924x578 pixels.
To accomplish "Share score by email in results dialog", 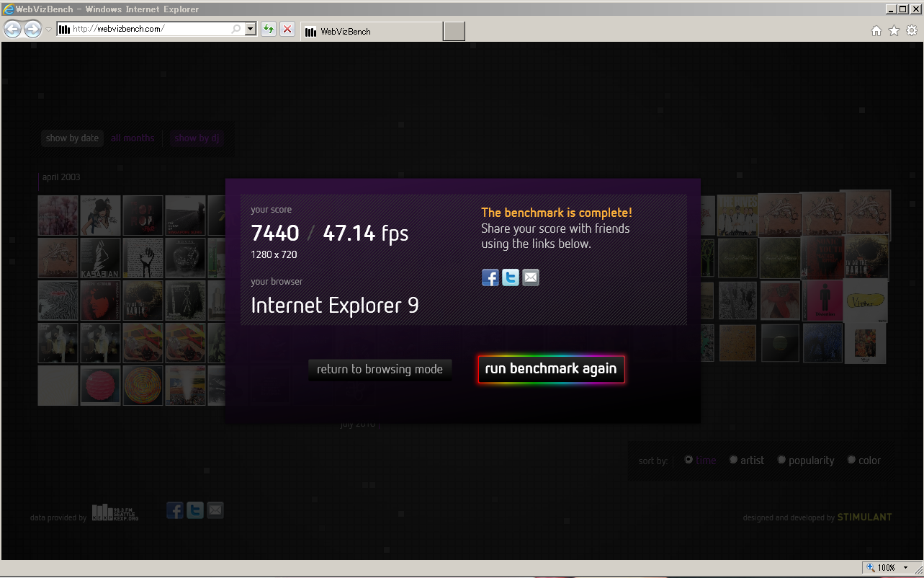I will point(531,277).
